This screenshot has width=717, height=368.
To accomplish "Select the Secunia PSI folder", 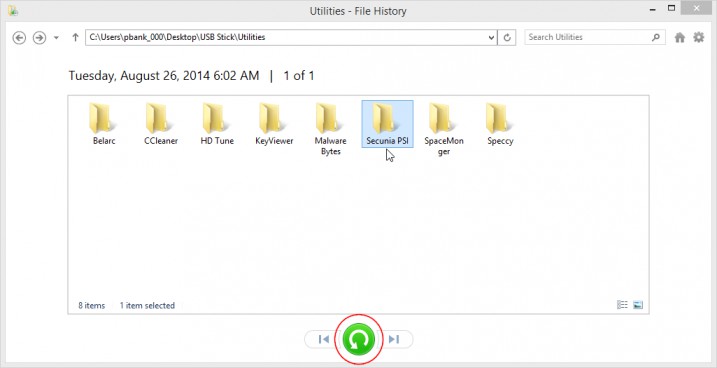I will [387, 124].
